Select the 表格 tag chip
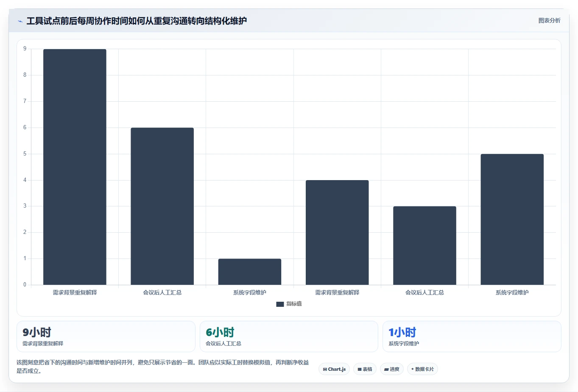Viewport: 578px width, 392px height. point(365,369)
